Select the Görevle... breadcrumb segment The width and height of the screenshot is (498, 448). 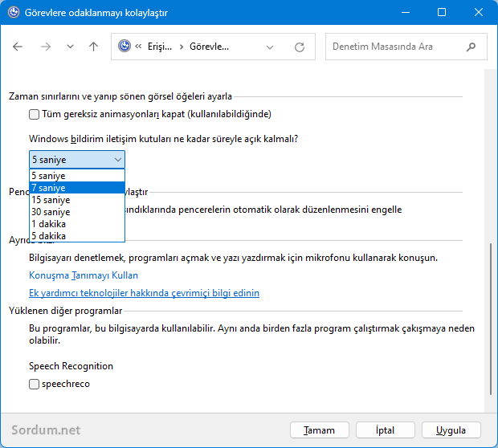pos(209,47)
